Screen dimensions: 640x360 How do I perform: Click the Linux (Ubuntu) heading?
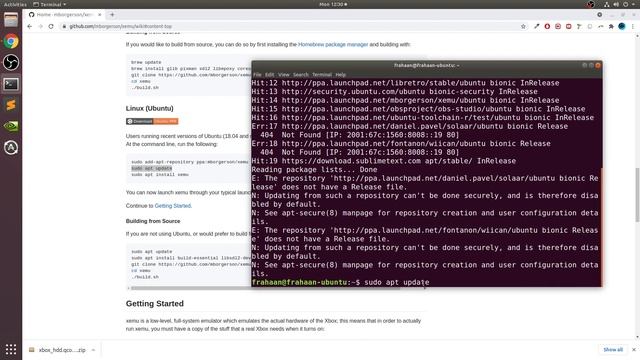coord(149,108)
